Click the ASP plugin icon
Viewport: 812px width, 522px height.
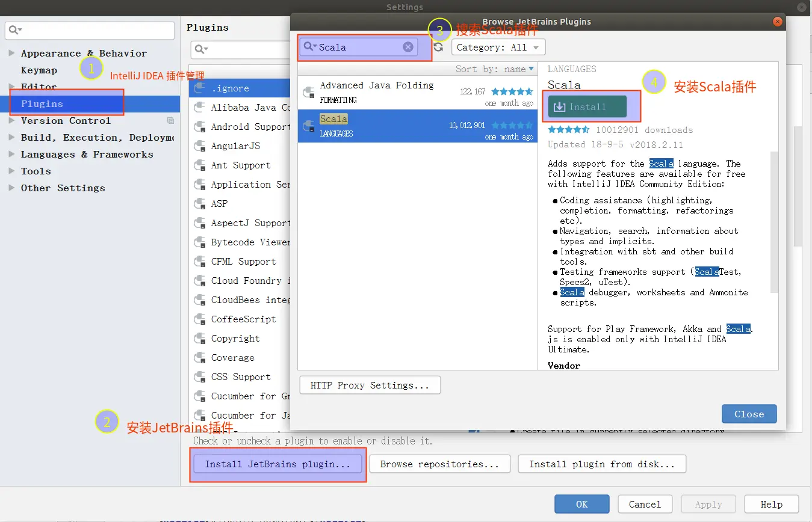click(x=200, y=204)
